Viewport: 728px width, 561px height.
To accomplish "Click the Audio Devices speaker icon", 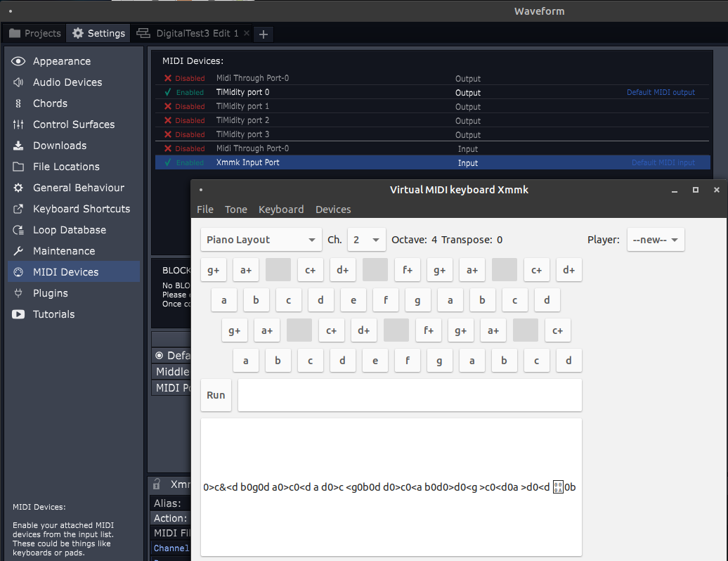I will tap(18, 82).
